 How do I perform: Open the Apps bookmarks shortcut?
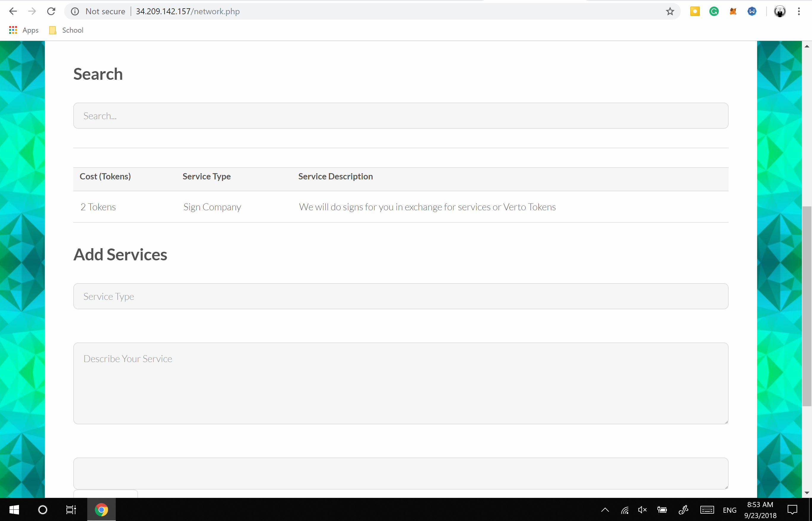click(x=24, y=30)
